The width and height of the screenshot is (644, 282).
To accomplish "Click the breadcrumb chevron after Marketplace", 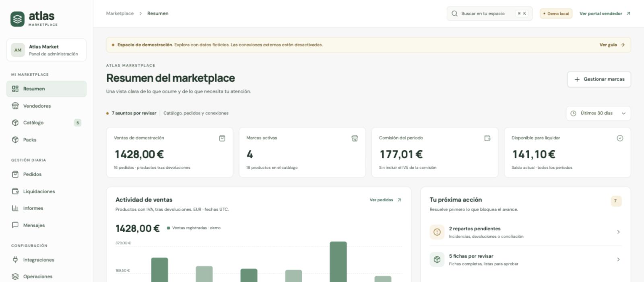I will click(x=140, y=14).
